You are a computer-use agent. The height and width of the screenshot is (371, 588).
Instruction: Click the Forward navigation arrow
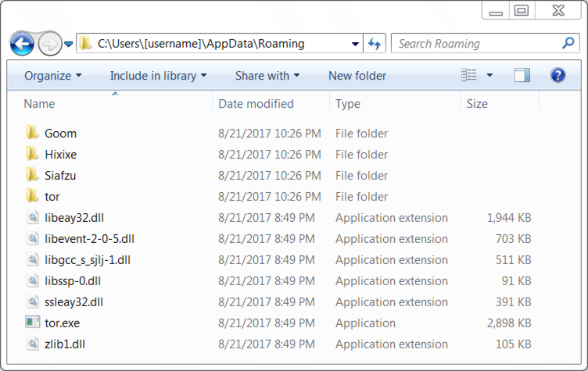tap(50, 45)
